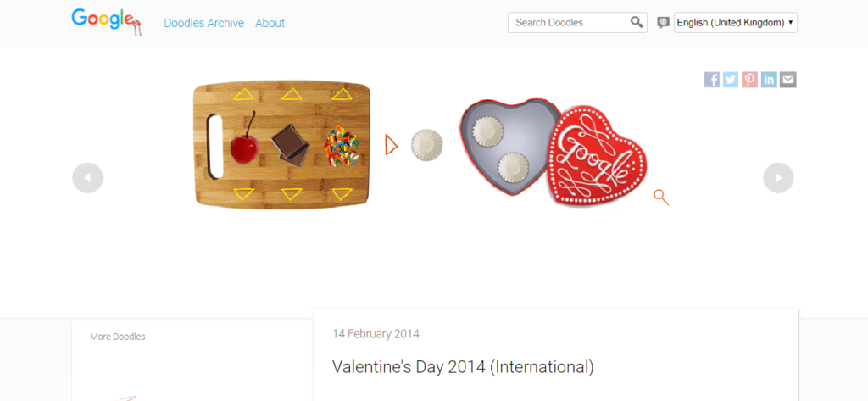Viewport: 868px width, 401px height.
Task: Click into the Search Doodles field
Action: pyautogui.click(x=568, y=22)
